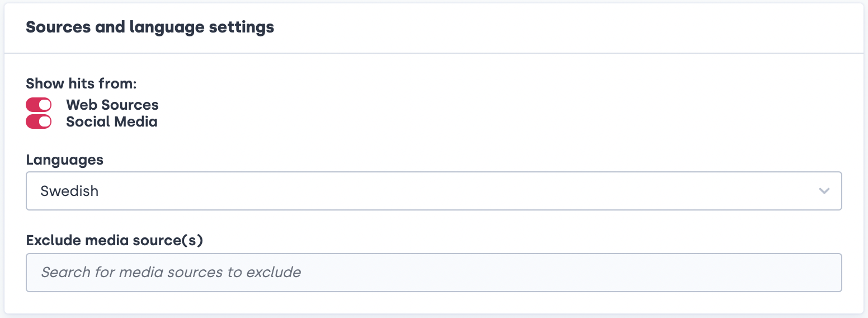868x318 pixels.
Task: Click the 'Show hits from:' label
Action: [x=81, y=84]
